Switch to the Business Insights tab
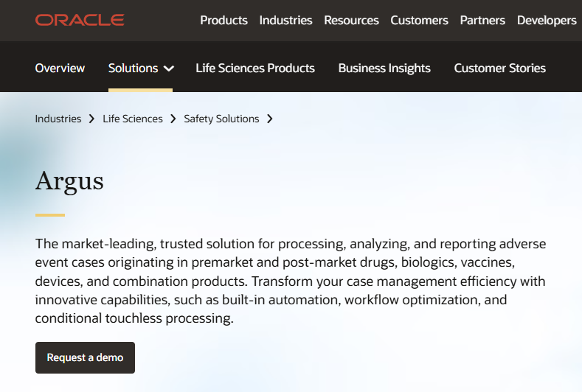582x392 pixels. pos(384,68)
